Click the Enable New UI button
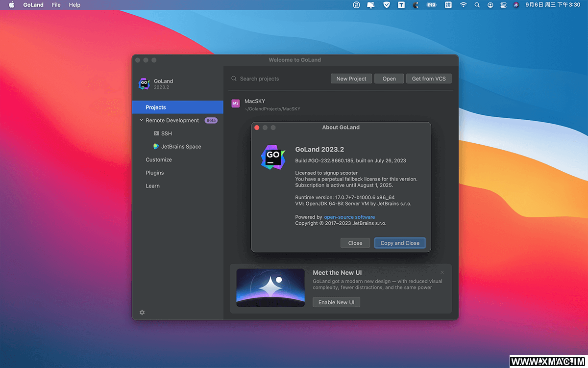Image resolution: width=588 pixels, height=368 pixels. (x=336, y=302)
